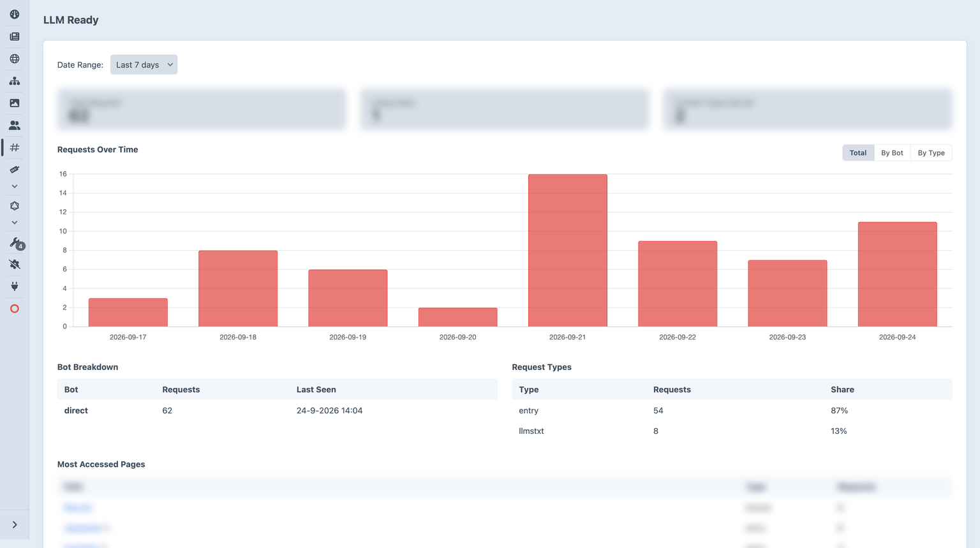Open the Date Range dropdown
980x548 pixels.
click(144, 64)
